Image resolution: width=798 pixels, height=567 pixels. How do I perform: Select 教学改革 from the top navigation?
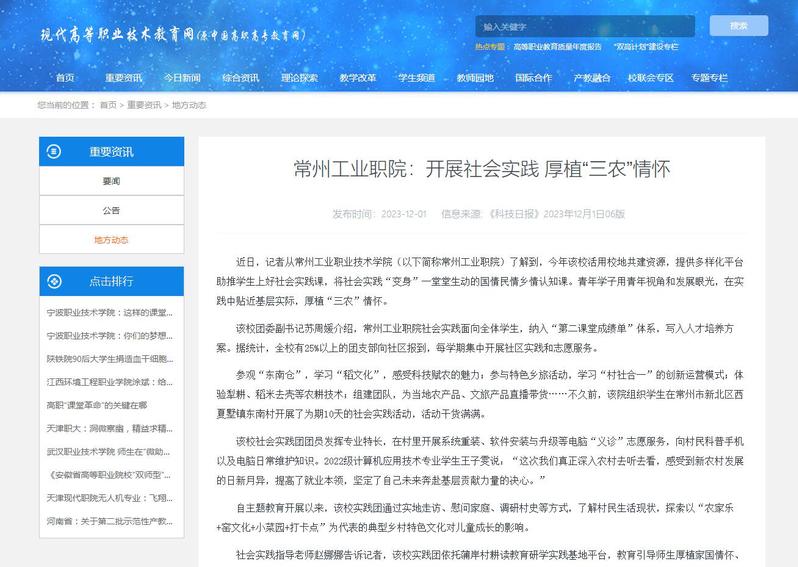click(x=358, y=77)
